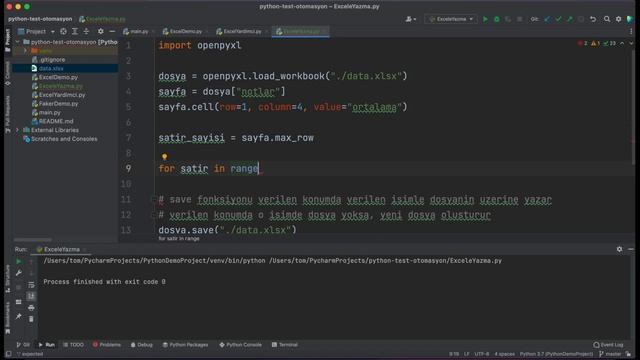Expand External Libraries node
Viewport: 640px width, 360px height.
click(18, 130)
